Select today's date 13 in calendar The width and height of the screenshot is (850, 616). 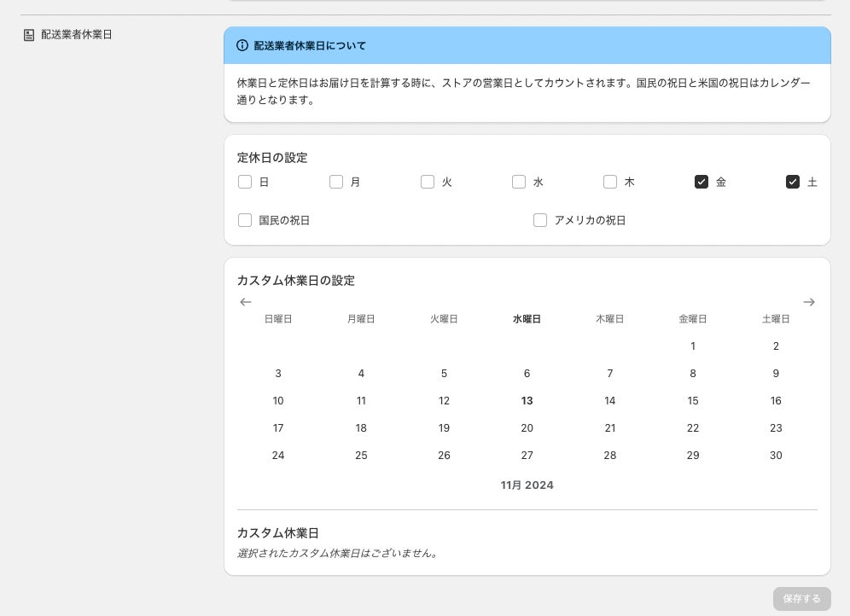[x=527, y=401]
